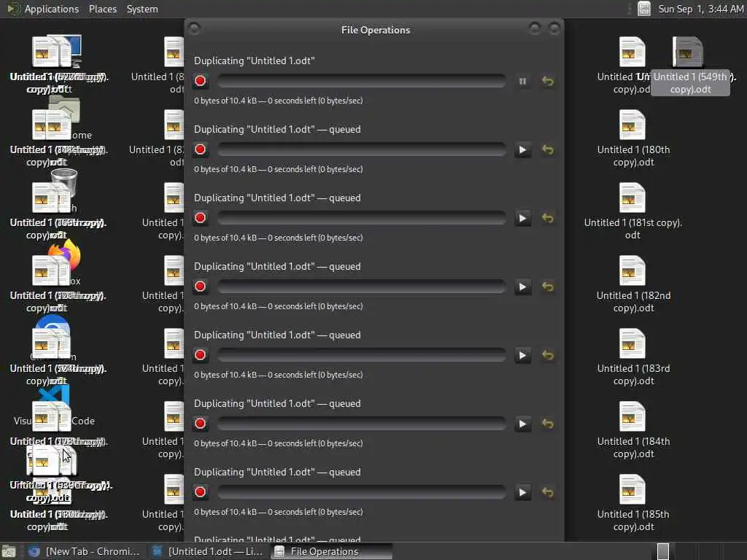Select the Untitled 1 (184th copy).odt desktop file
This screenshot has height=560, width=747.
(x=633, y=430)
